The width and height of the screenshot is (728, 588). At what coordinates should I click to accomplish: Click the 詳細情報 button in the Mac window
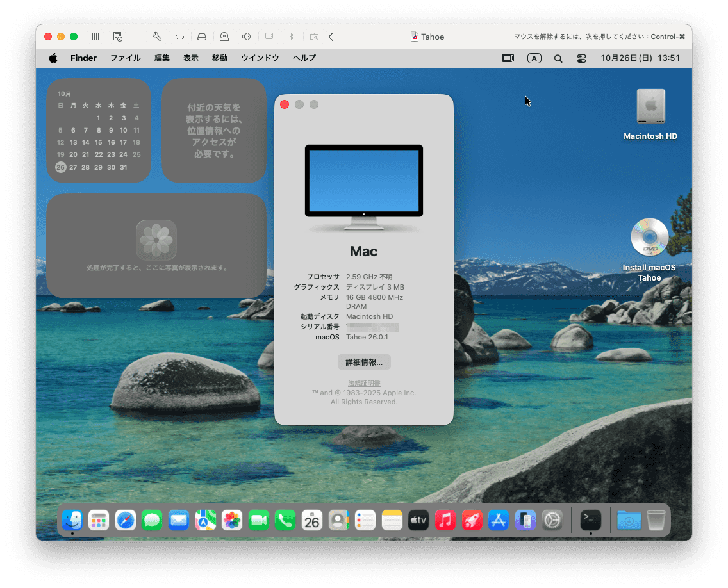[x=363, y=362]
